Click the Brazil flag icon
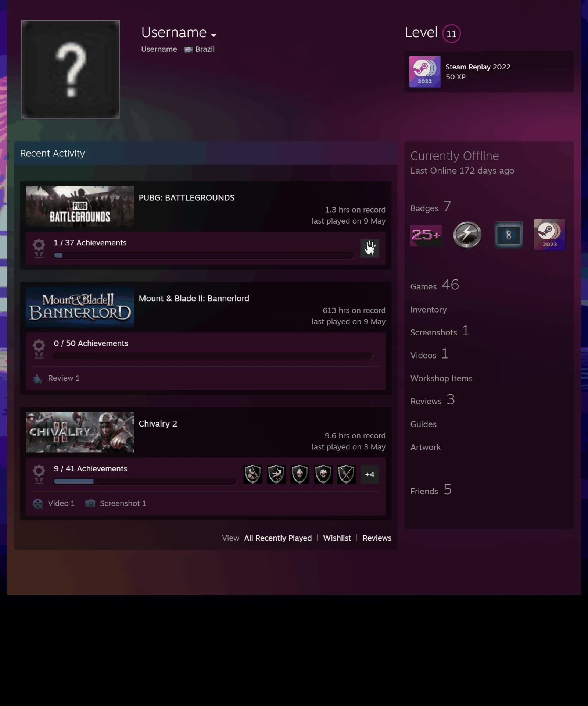 click(189, 50)
